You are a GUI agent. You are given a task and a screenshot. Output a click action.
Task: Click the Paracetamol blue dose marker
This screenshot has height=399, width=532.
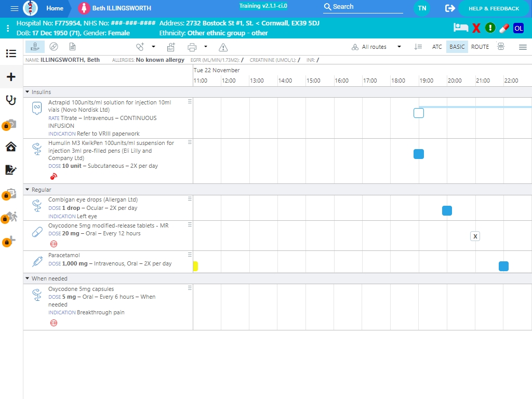503,267
